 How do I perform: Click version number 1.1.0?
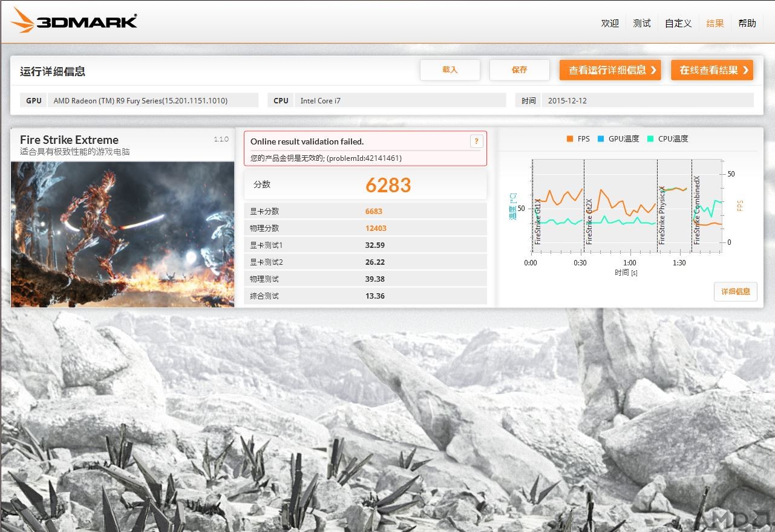[221, 139]
